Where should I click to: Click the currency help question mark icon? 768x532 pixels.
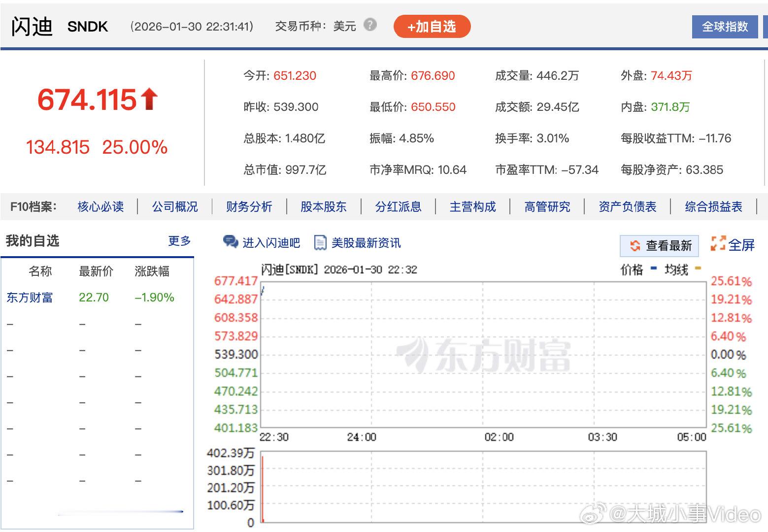[370, 26]
